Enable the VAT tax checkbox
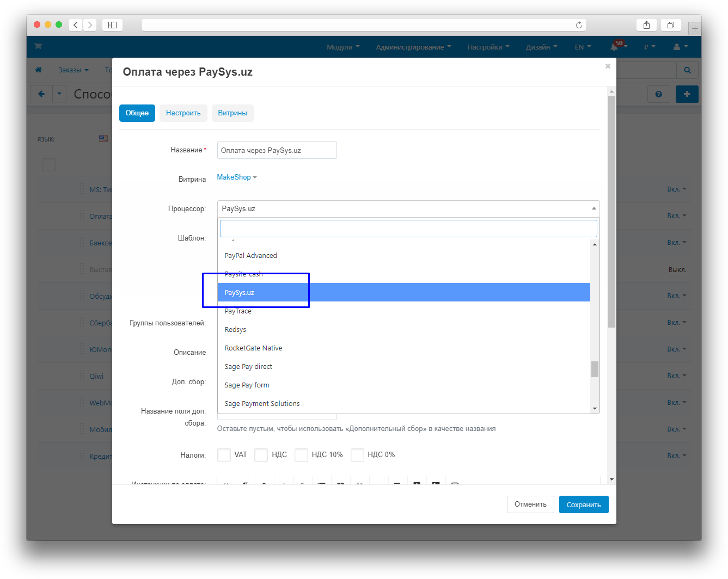The image size is (728, 579). click(x=224, y=455)
